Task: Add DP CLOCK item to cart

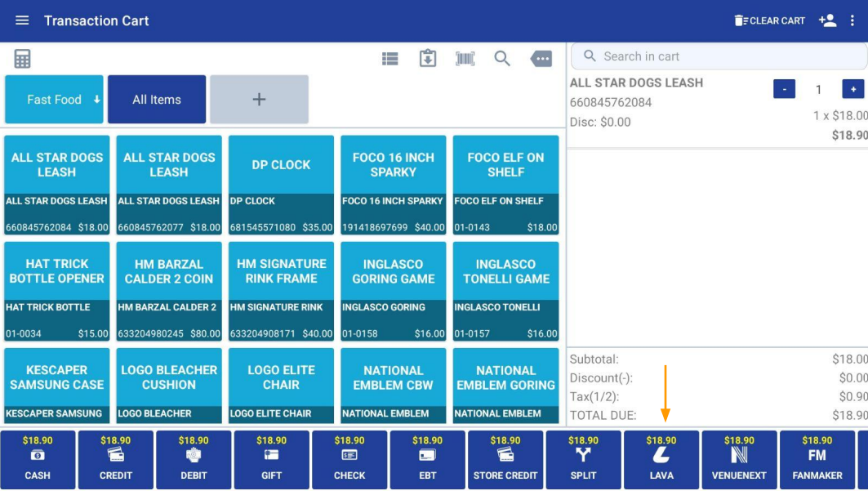Action: pyautogui.click(x=281, y=185)
